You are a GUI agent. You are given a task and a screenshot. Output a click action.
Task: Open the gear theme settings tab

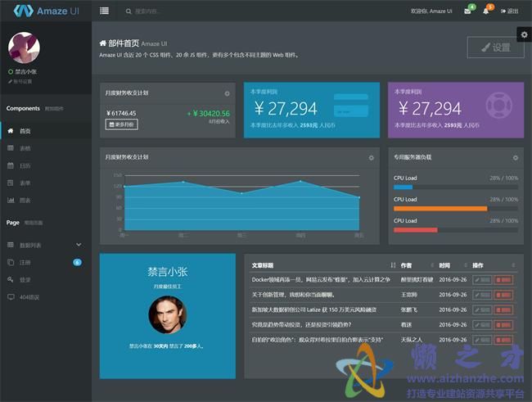[524, 34]
